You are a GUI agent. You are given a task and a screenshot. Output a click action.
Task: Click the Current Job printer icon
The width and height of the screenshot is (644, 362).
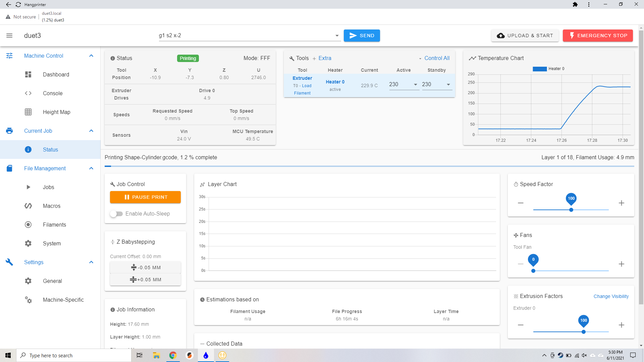9,131
